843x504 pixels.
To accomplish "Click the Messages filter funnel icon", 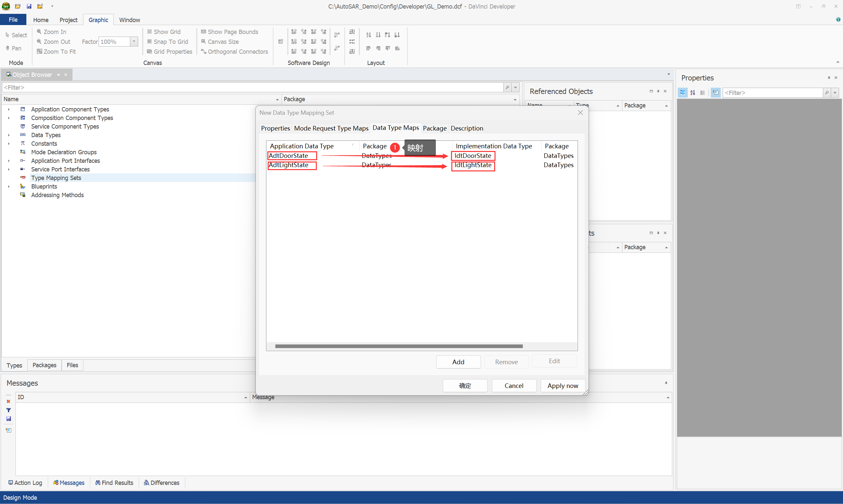I will click(9, 410).
